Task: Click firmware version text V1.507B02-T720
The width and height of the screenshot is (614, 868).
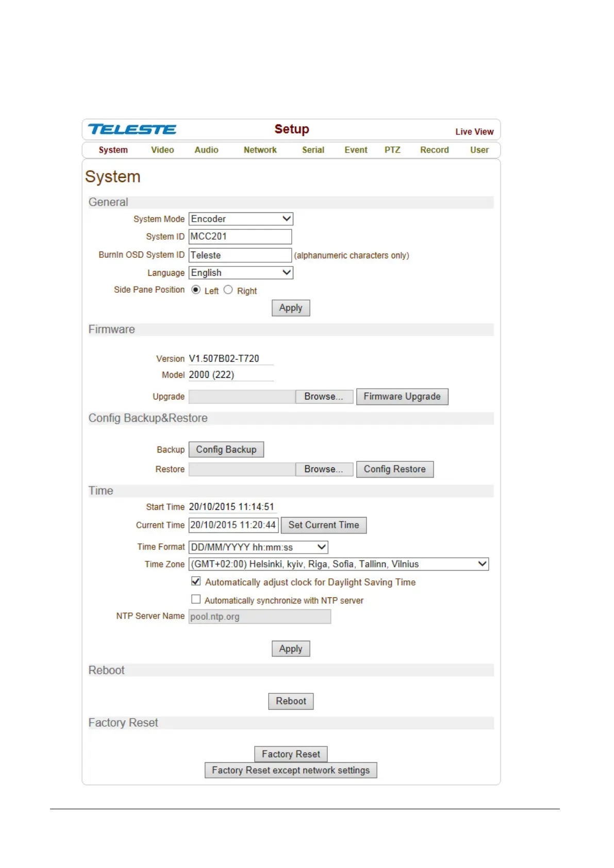Action: click(x=224, y=359)
